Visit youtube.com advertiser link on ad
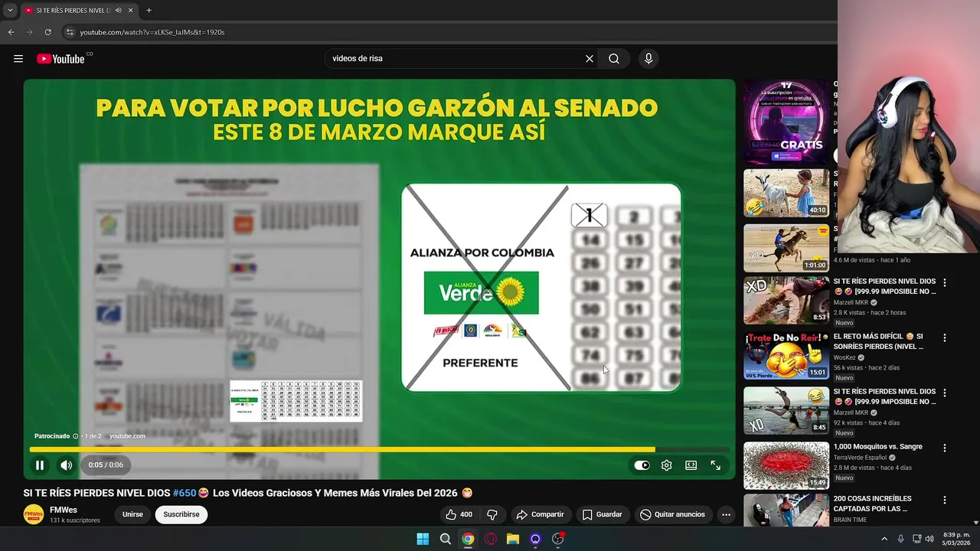This screenshot has width=980, height=551. tap(127, 436)
